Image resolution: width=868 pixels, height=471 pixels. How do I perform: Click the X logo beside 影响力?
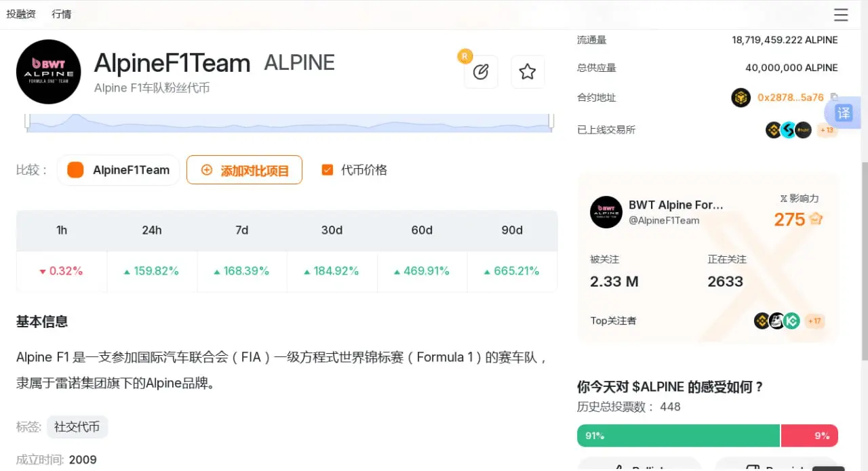click(x=784, y=199)
